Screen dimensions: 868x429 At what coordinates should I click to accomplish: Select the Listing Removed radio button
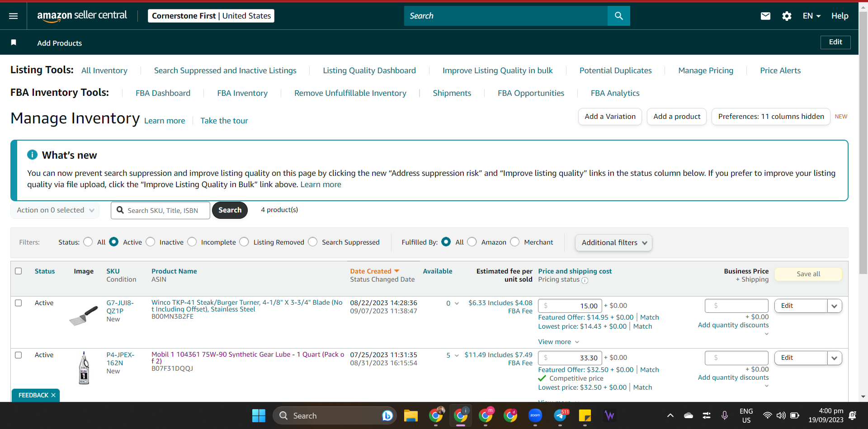pos(244,242)
